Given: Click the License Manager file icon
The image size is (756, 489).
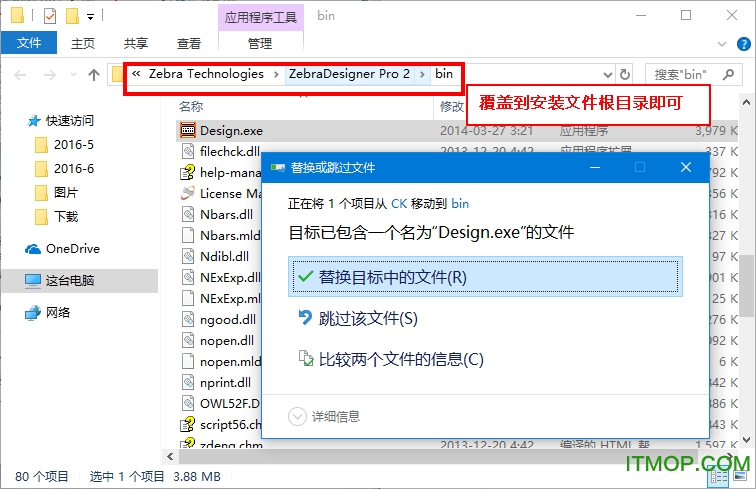Looking at the screenshot, I should click(x=188, y=193).
